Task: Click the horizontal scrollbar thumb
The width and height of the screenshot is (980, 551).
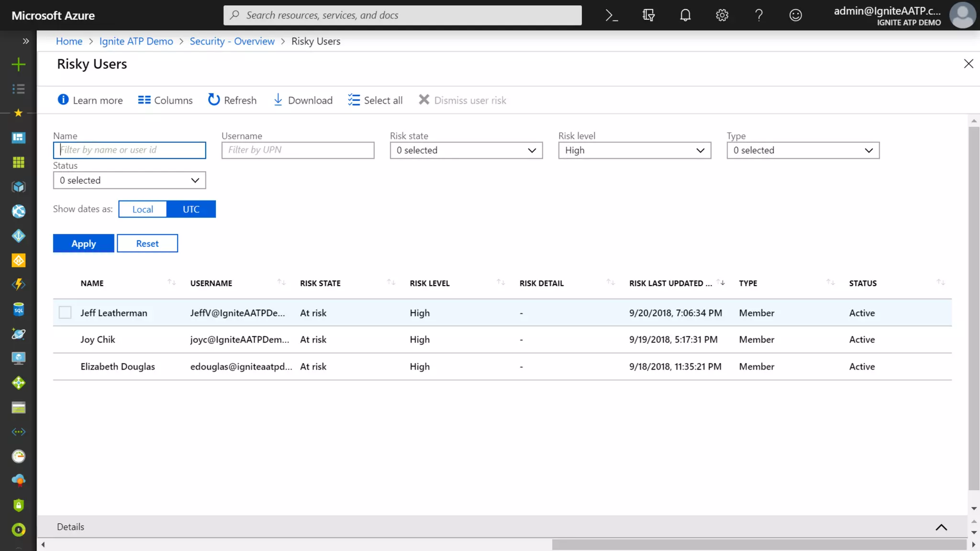Action: tap(759, 544)
